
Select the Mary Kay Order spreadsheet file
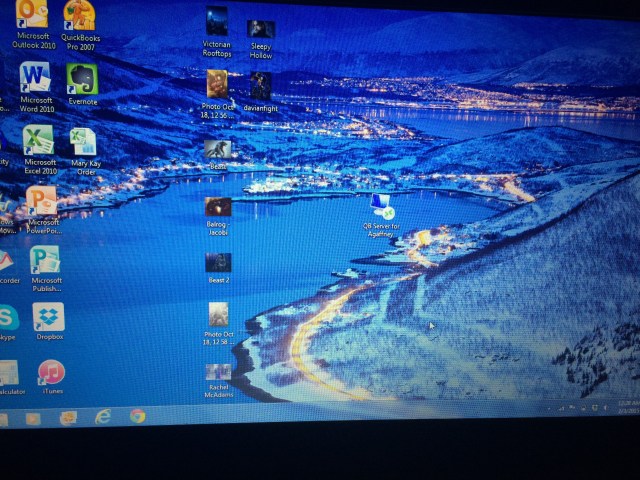tap(84, 142)
